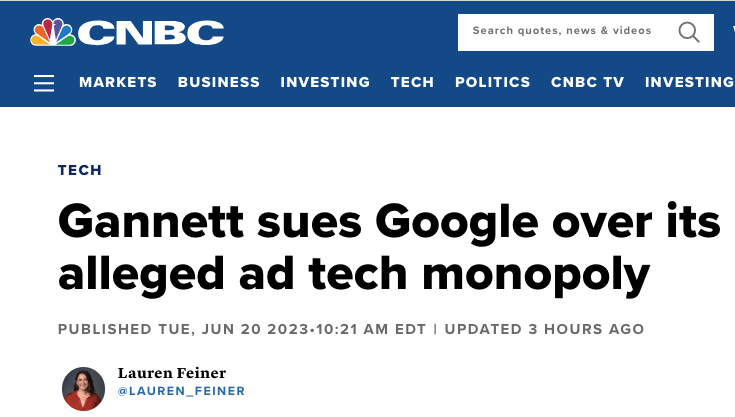
Task: Click Lauren Feiner's author photo
Action: point(83,389)
